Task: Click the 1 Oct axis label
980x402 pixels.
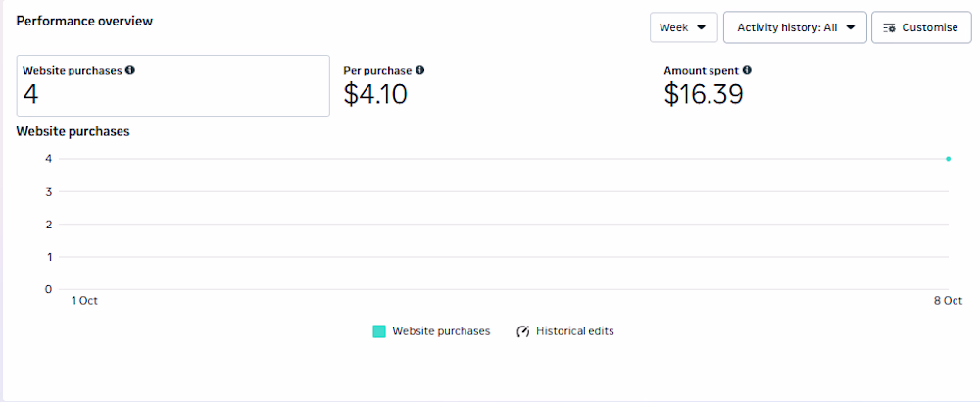Action: click(x=84, y=301)
